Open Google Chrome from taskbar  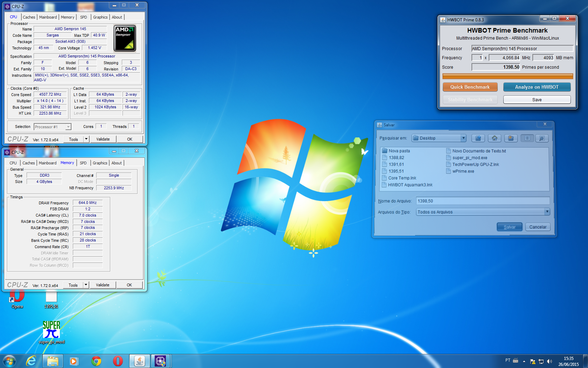pos(96,361)
